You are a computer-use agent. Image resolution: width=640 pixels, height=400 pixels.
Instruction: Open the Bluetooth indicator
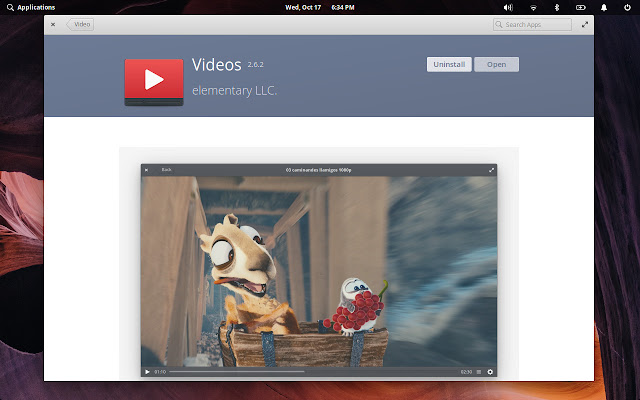[556, 7]
